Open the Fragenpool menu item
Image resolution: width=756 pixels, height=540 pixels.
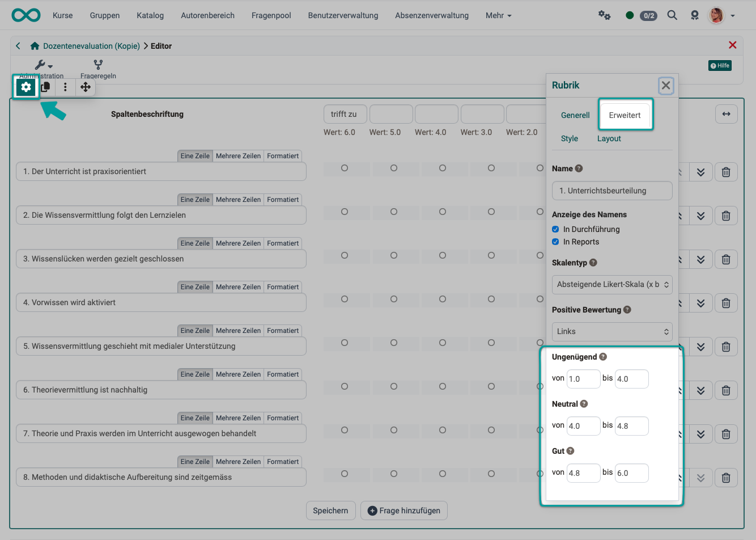(271, 15)
